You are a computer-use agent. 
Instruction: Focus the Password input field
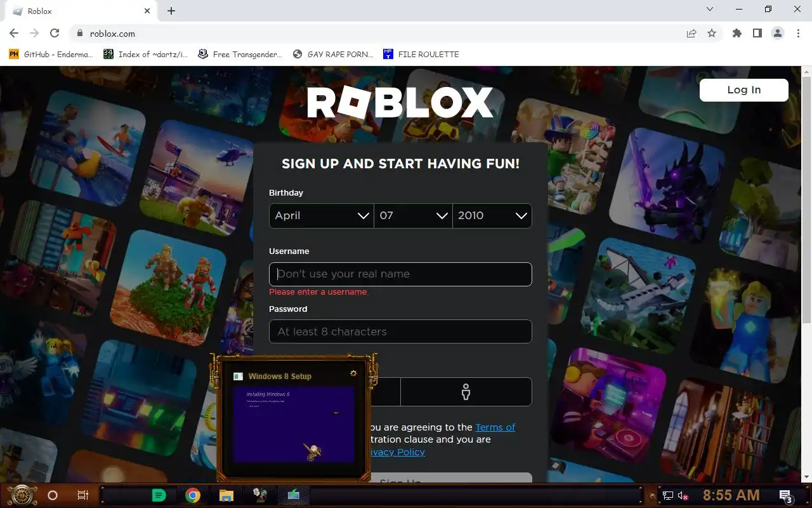[400, 331]
